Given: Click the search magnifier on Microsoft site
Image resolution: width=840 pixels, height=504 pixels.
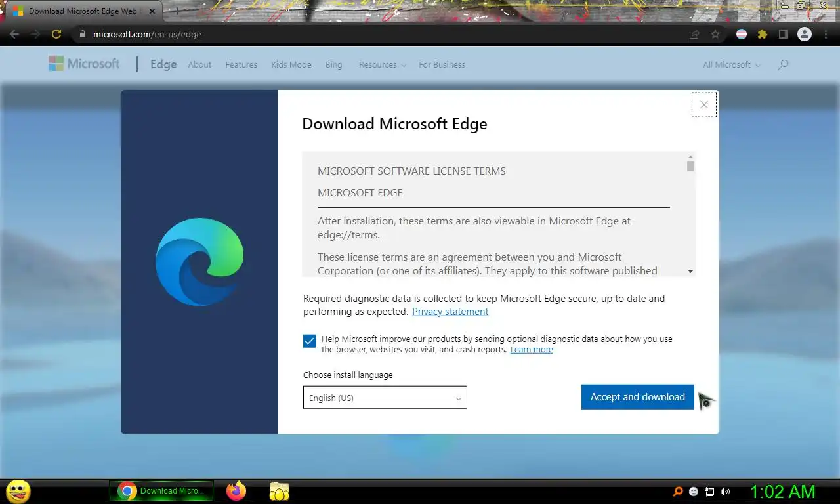Looking at the screenshot, I should click(783, 64).
